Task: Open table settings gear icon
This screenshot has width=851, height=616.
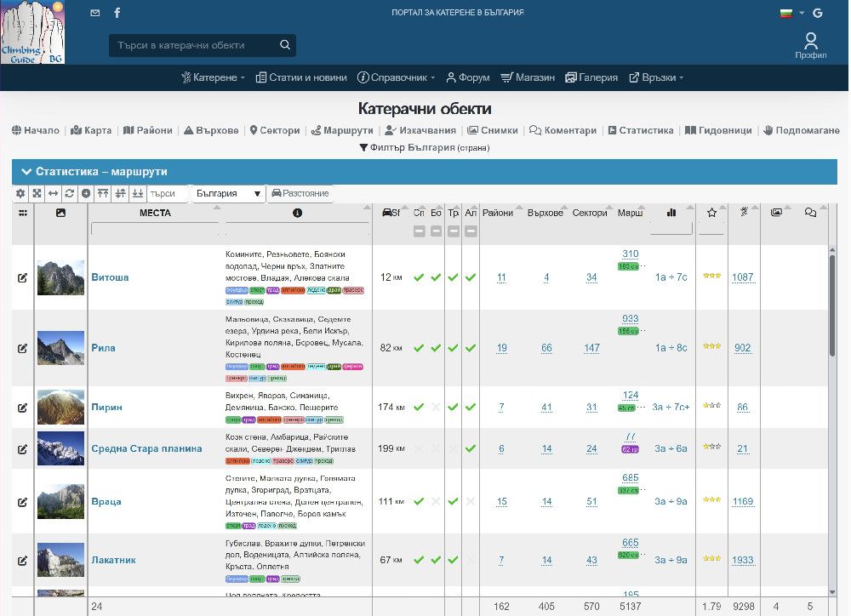Action: tap(21, 193)
